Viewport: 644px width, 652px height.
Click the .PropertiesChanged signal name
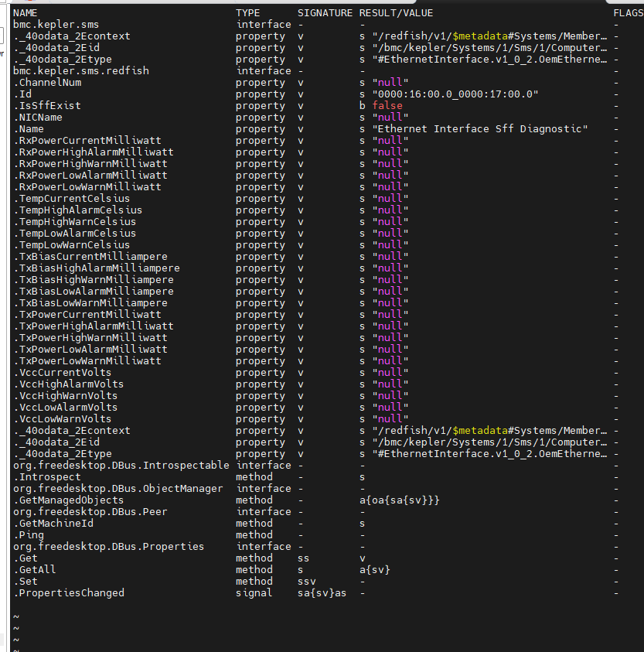pos(69,593)
